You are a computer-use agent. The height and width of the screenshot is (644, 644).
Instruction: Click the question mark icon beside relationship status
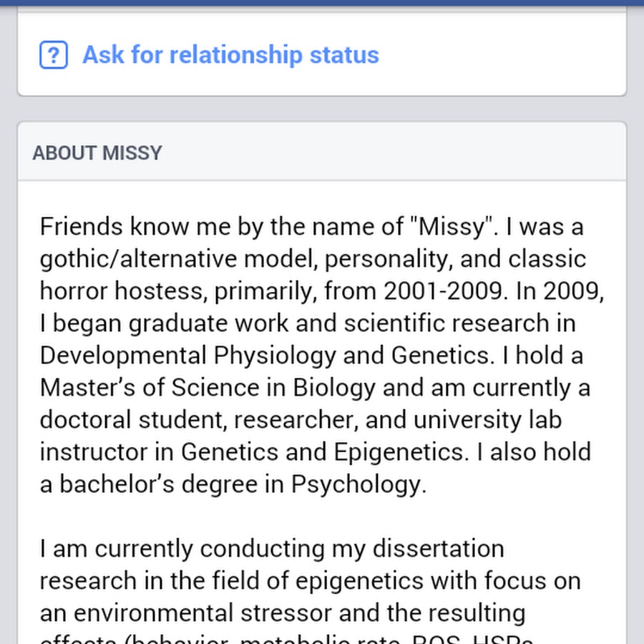pos(54,54)
